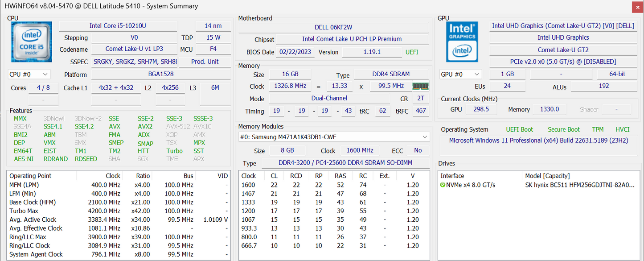Click the Intel Graphics logo

(462, 41)
